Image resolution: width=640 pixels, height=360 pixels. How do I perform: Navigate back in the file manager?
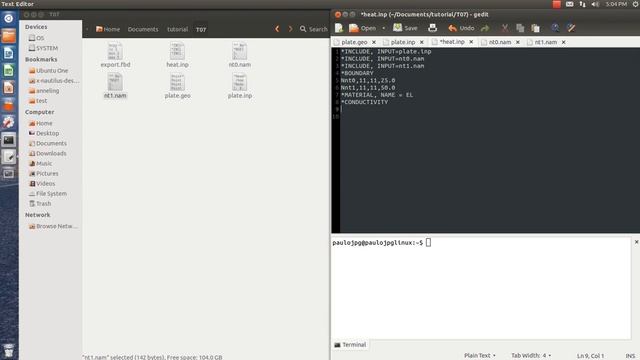click(277, 29)
